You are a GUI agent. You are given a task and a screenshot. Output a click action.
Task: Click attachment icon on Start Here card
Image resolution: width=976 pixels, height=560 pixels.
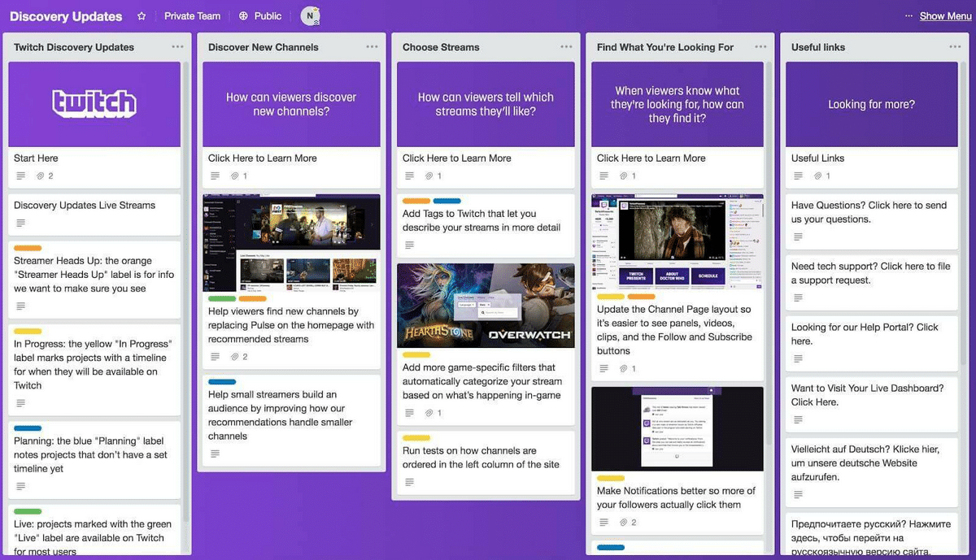pos(40,176)
